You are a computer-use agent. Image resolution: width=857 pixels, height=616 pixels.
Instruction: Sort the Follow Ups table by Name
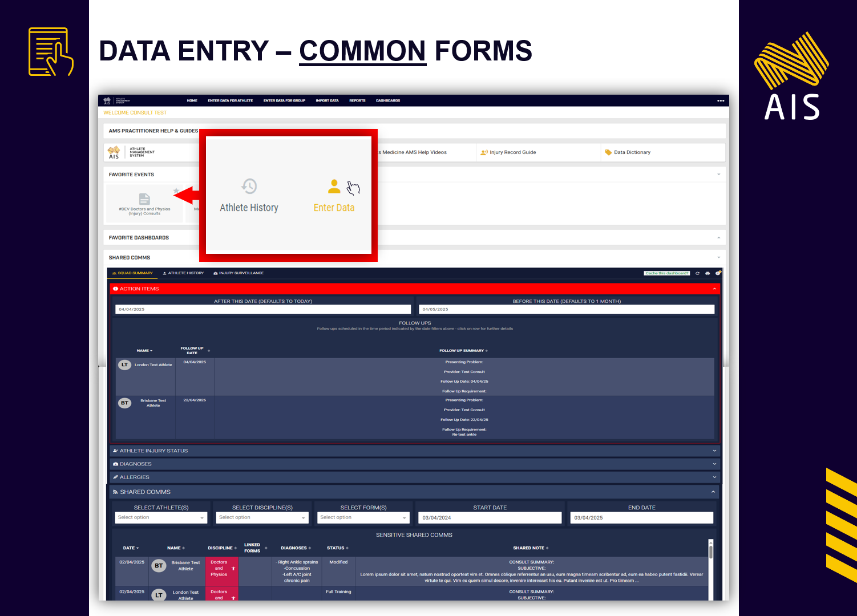pyautogui.click(x=145, y=351)
